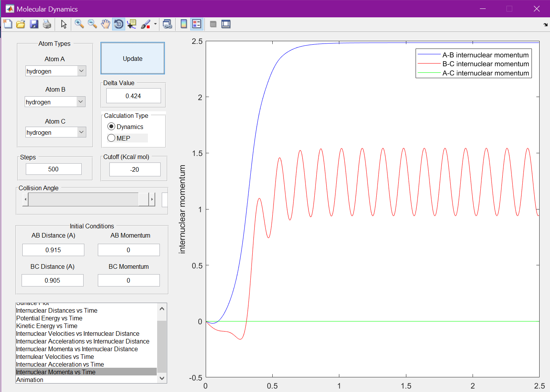Select Potential Energy vs Time in list
Screen dimensions: 550x392
(x=49, y=318)
